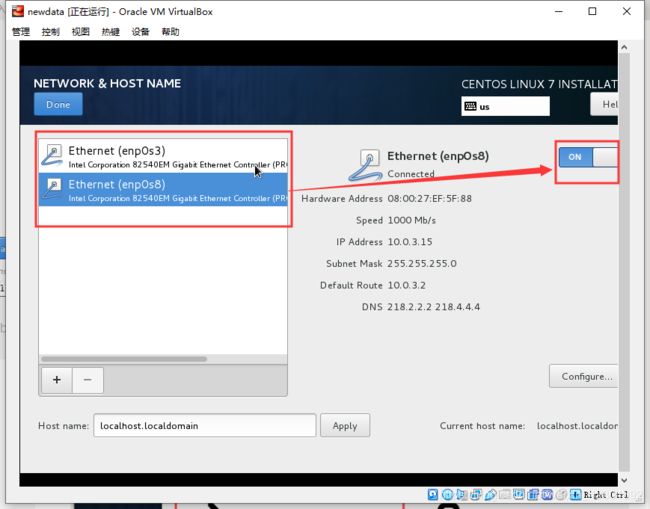Click the NETWORK & HOST NAME heading
This screenshot has width=650, height=509.
coord(107,83)
